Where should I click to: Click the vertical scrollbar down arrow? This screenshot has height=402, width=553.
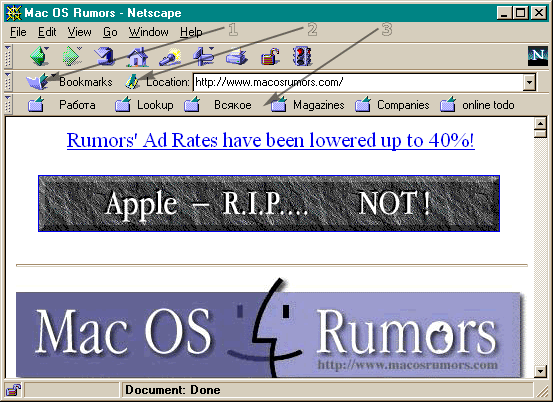point(541,371)
